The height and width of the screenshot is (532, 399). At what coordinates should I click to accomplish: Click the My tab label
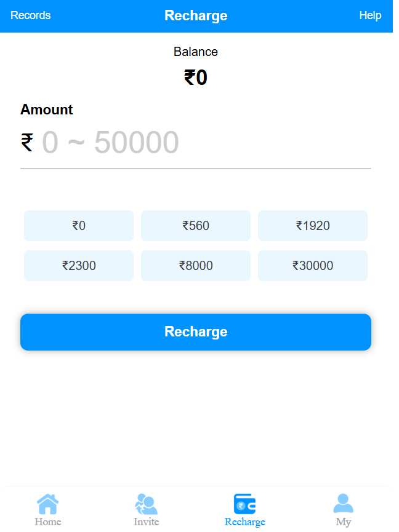click(343, 522)
